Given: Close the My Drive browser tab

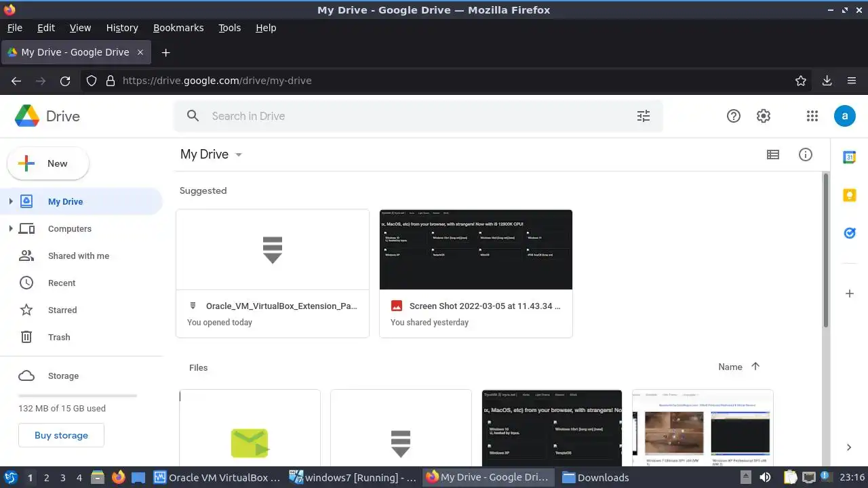Looking at the screenshot, I should coord(140,52).
